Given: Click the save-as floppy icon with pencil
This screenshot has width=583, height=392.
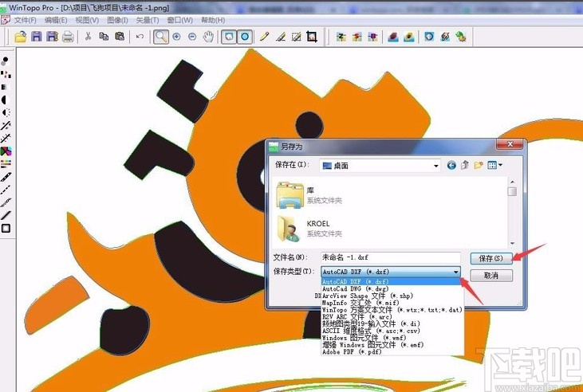Looking at the screenshot, I should [52, 37].
